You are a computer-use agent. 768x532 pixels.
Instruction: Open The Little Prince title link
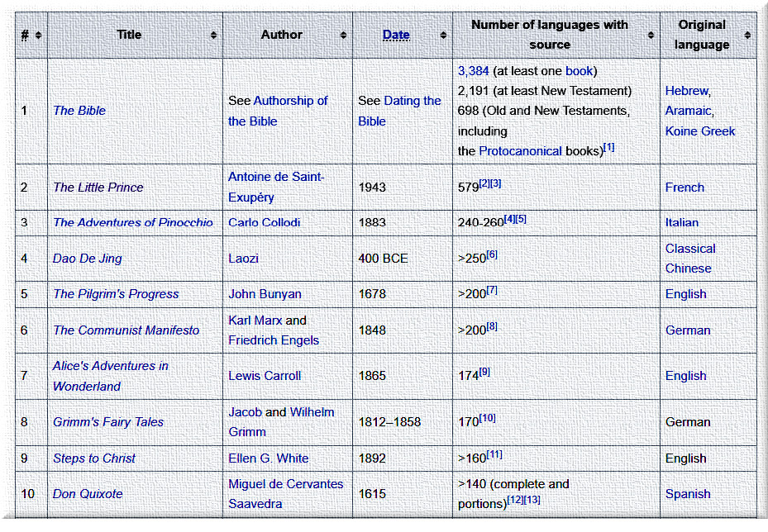[x=98, y=188]
